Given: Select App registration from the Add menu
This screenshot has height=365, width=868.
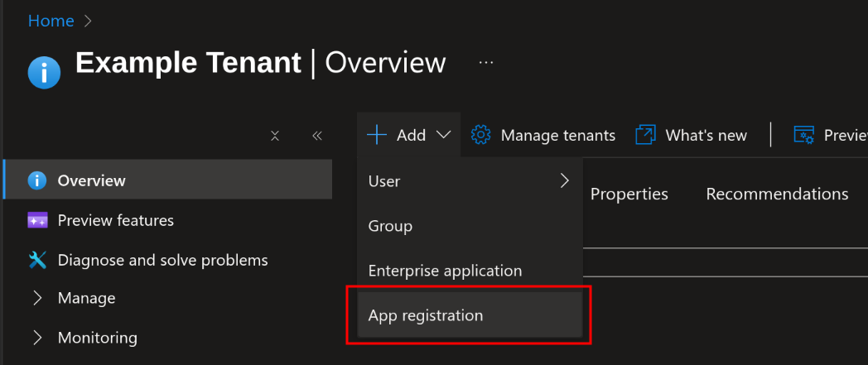Looking at the screenshot, I should [x=426, y=315].
